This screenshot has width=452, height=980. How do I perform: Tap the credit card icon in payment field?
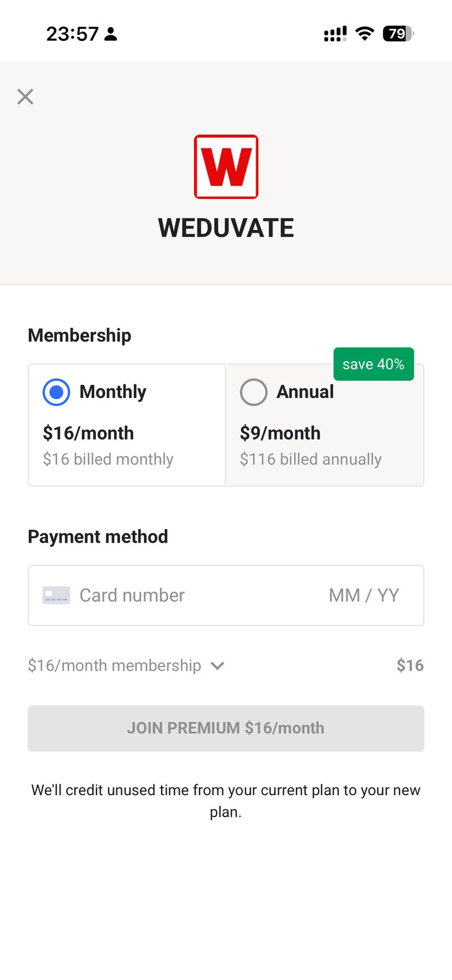coord(56,595)
